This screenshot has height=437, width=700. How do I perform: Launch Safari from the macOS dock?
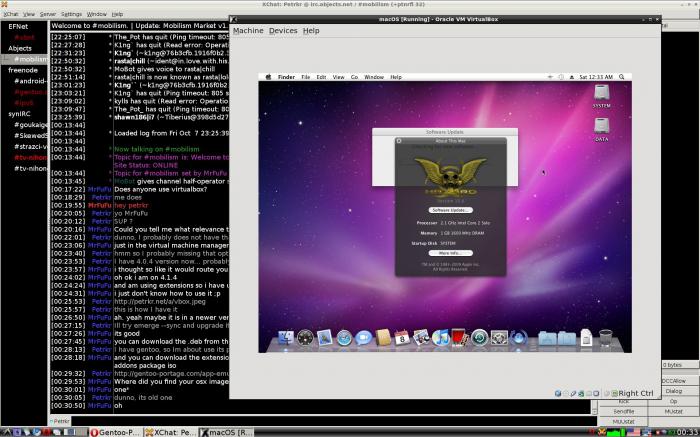tap(344, 338)
